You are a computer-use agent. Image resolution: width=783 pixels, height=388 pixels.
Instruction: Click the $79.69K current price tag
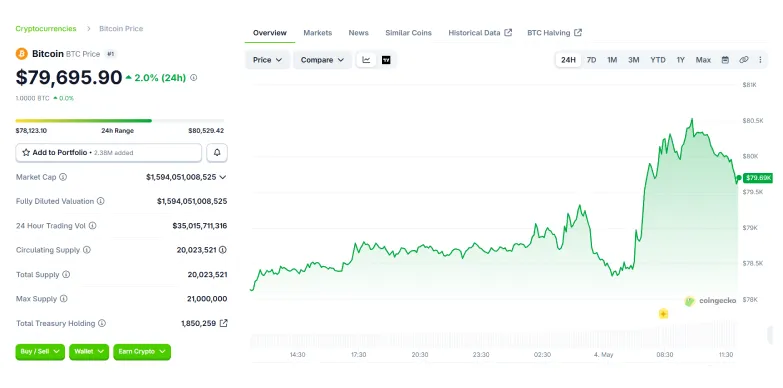tap(758, 178)
